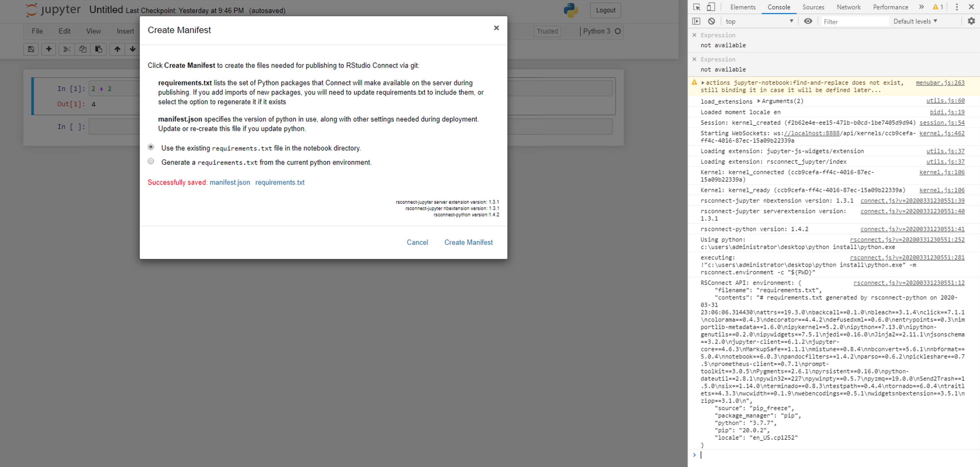Viewport: 980px width, 467px height.
Task: Expand the actions warning message triangle
Action: click(703, 83)
